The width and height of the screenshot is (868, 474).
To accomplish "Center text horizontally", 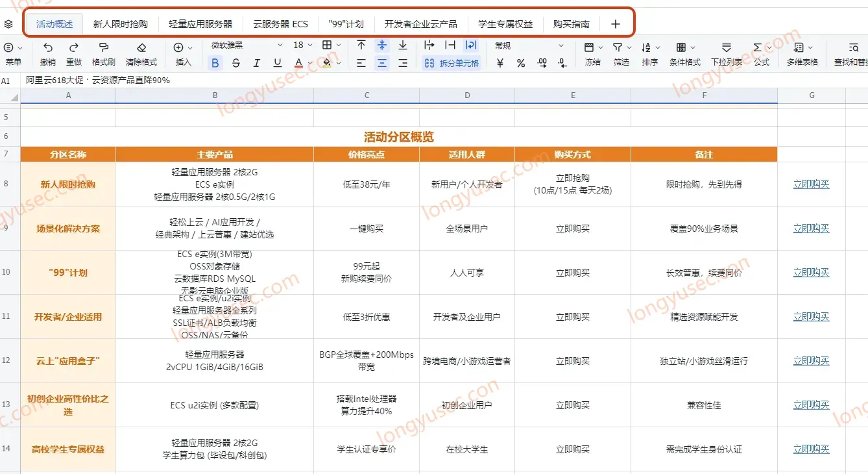I will point(382,63).
